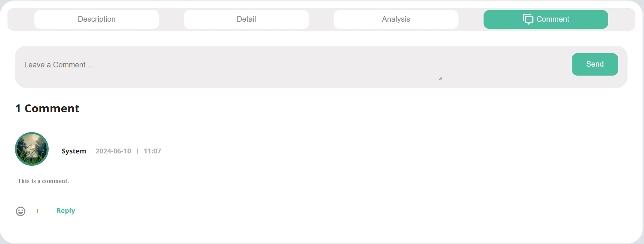Reply to the System comment
644x244 pixels.
[65, 211]
